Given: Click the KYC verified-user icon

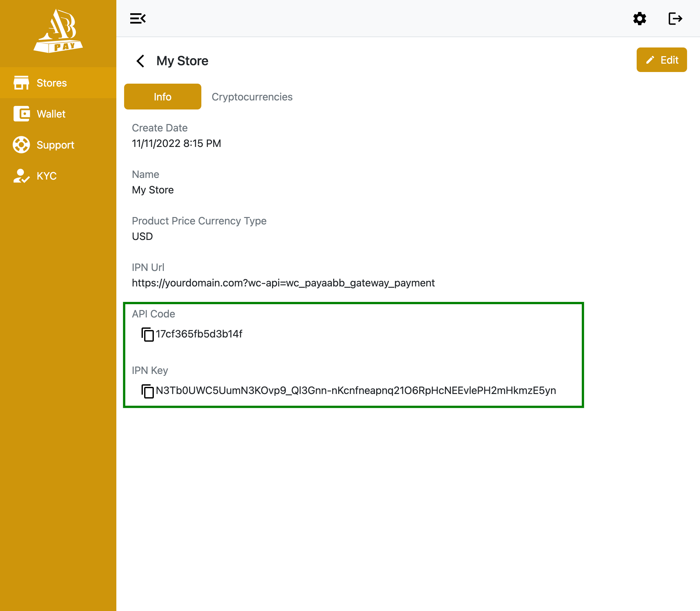Looking at the screenshot, I should click(21, 176).
